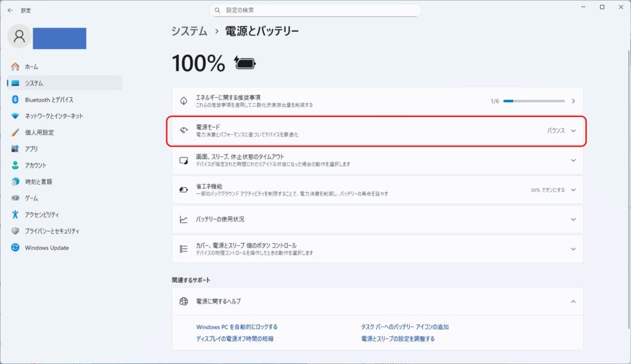The image size is (631, 364).
Task: Click the 設定の検索 search field
Action: coord(315,10)
